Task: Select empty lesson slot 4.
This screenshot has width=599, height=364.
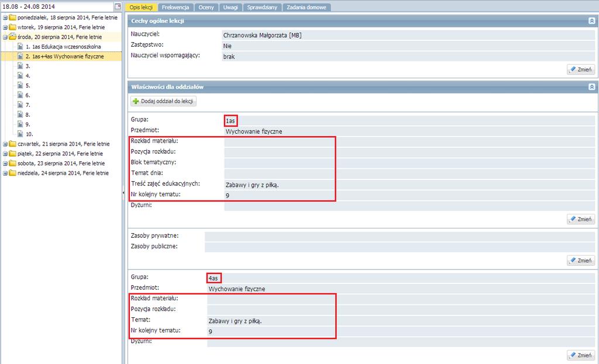Action: [28, 76]
